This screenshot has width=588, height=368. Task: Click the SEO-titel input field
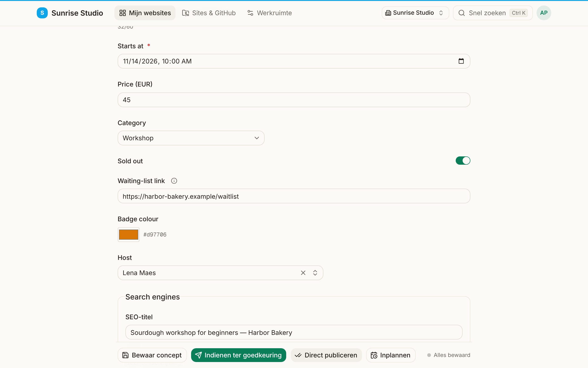(294, 333)
